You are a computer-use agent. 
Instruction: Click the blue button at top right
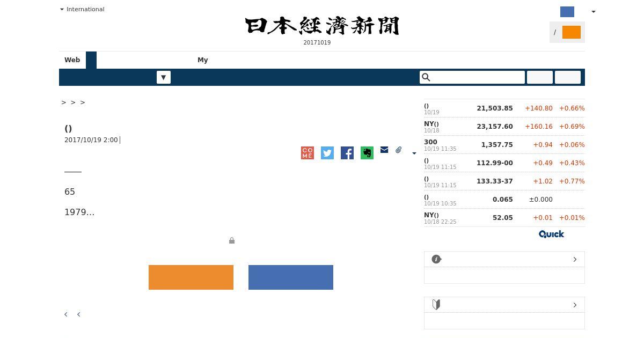(567, 12)
